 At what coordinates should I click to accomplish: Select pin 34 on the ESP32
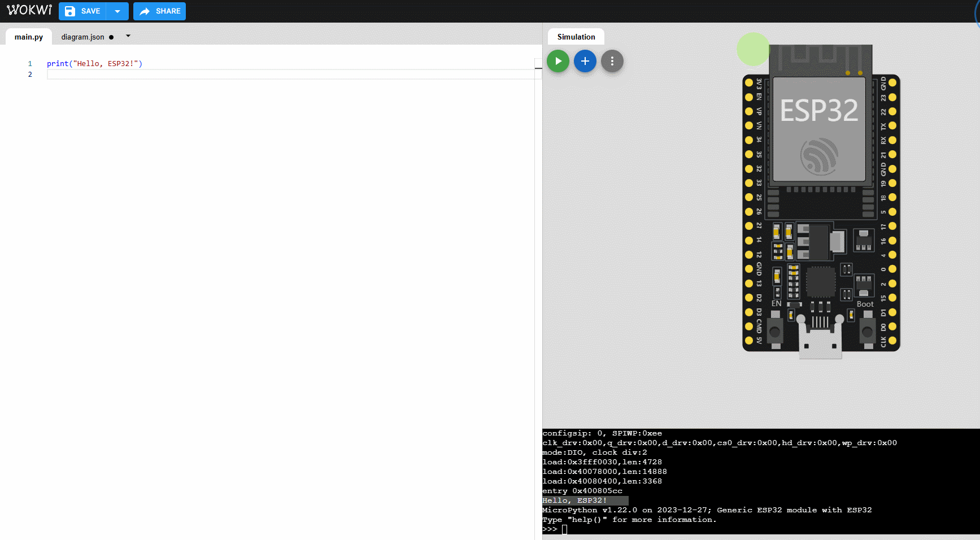click(749, 140)
